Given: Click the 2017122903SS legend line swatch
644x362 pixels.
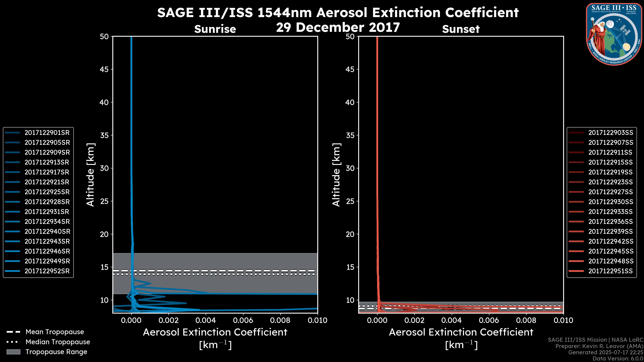Looking at the screenshot, I should 576,133.
